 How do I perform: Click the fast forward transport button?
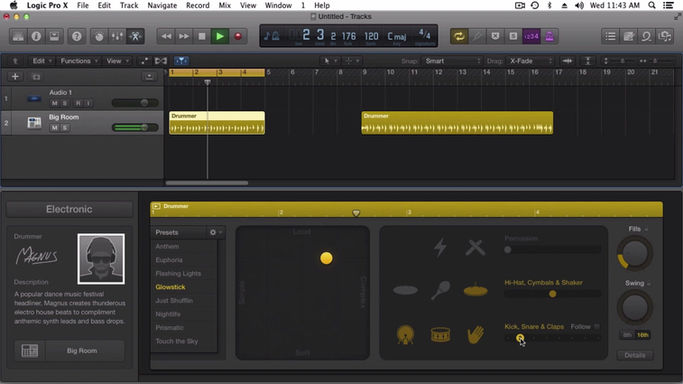[184, 36]
